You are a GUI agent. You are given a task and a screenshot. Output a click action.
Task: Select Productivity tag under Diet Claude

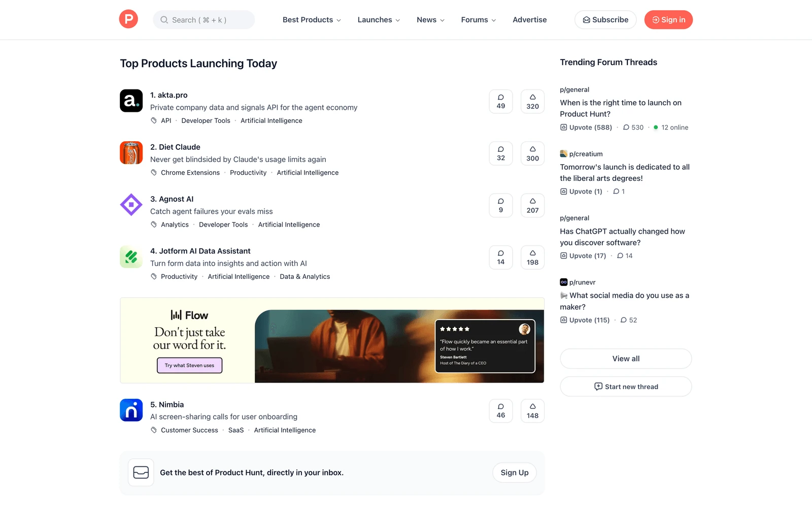tap(248, 173)
